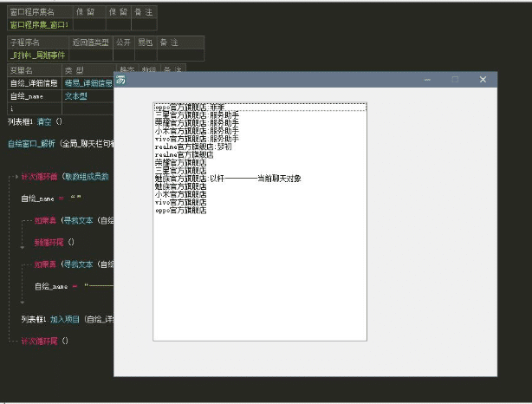Click the 窗口程序集_窗口1 cell in the code editor
This screenshot has width=532, height=404.
(40, 24)
